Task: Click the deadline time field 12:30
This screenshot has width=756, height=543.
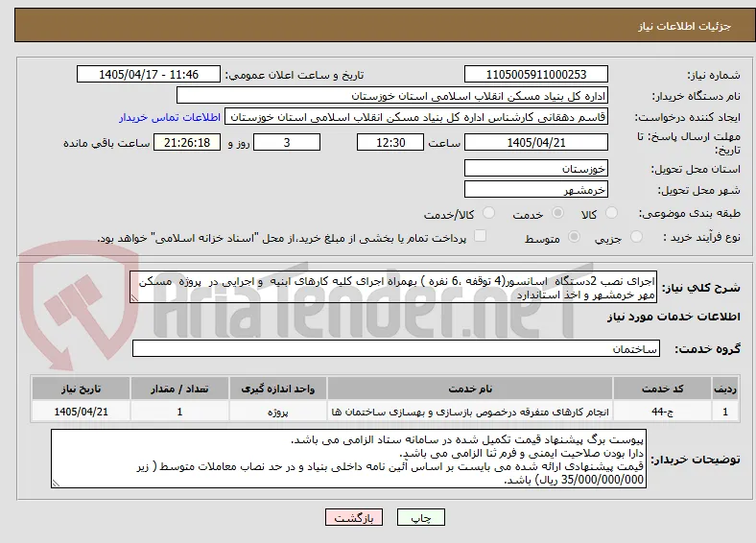Action: pyautogui.click(x=390, y=142)
